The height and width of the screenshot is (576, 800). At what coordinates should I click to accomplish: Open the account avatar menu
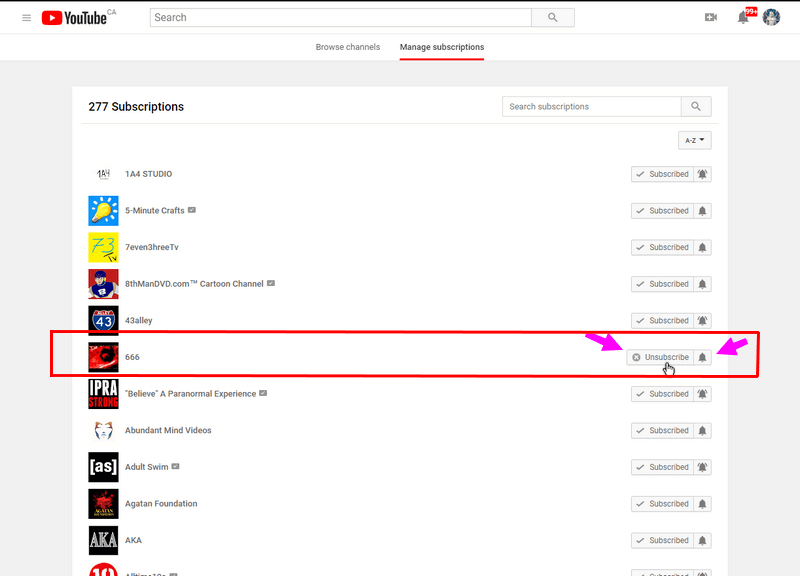771,17
